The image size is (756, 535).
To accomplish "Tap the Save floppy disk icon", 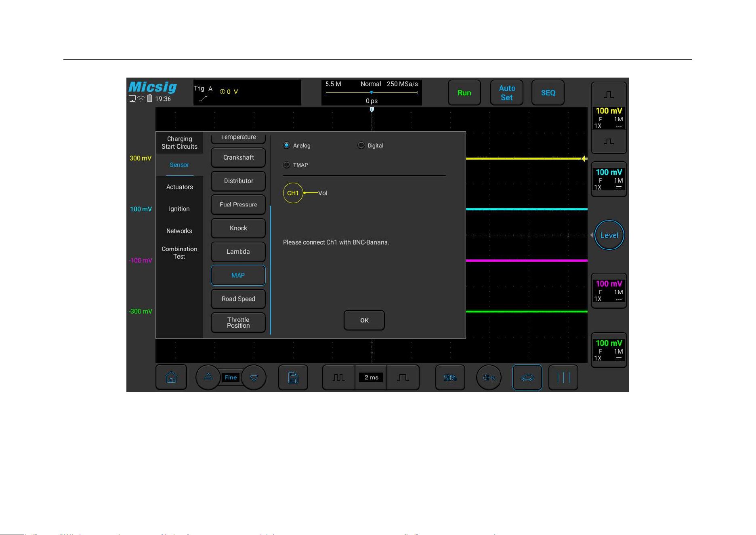I will [293, 377].
